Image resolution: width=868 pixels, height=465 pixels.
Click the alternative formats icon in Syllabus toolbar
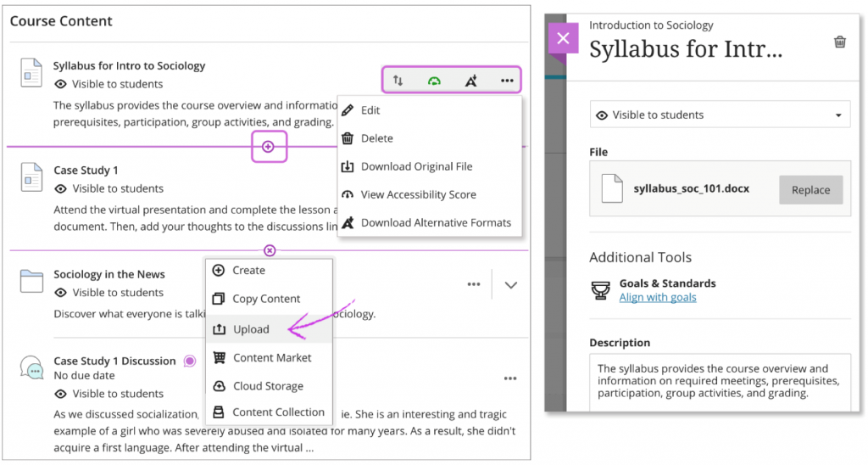pyautogui.click(x=471, y=81)
